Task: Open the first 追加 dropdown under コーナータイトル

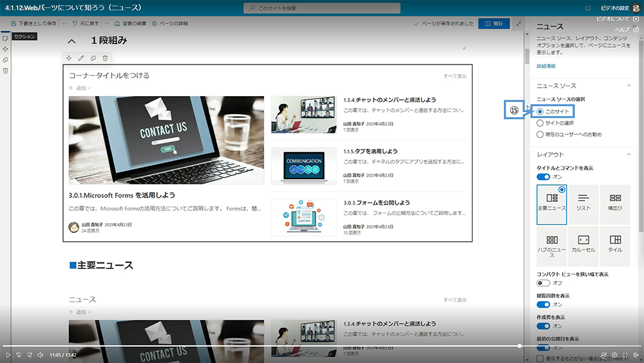Action: tap(80, 88)
